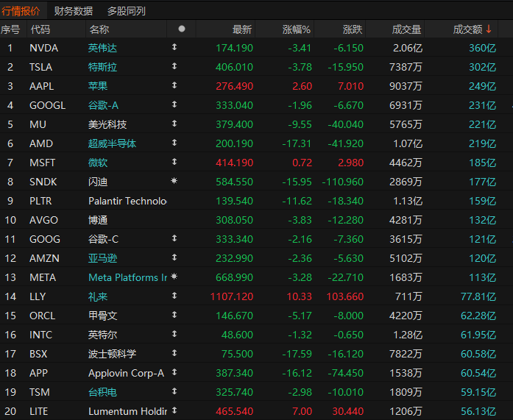513x420 pixels.
Task: Select the 美光科技 name cell
Action: pos(107,124)
